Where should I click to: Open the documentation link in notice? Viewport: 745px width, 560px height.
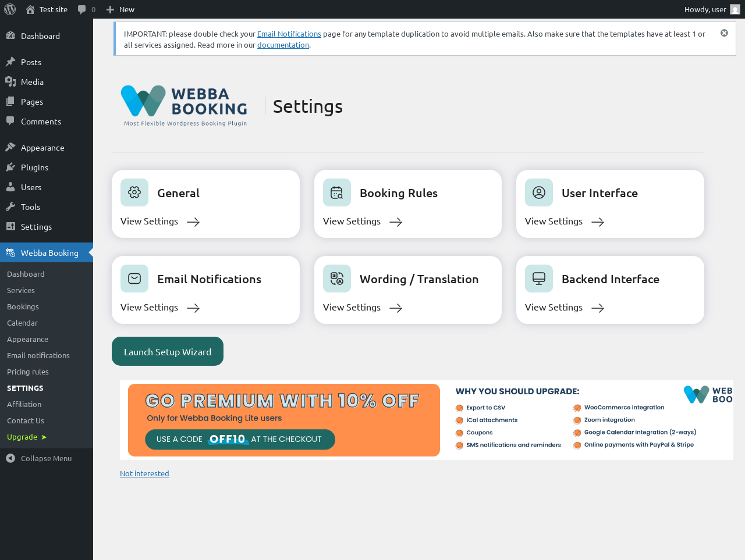coord(283,45)
